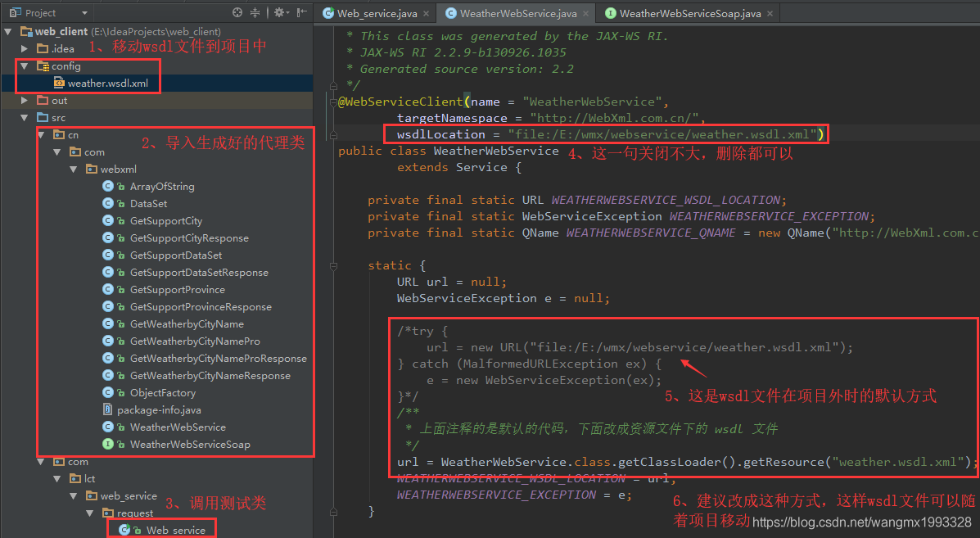Viewport: 980px width, 538px height.
Task: Click the 'Scroll from Source' crosshair icon
Action: 237,12
